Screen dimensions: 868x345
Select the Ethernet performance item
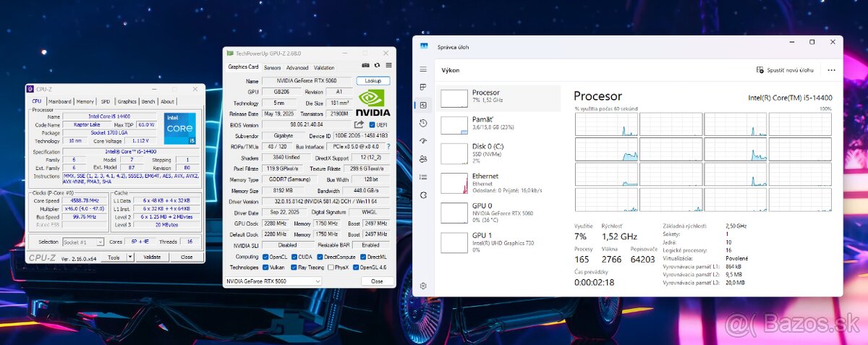[x=498, y=182]
